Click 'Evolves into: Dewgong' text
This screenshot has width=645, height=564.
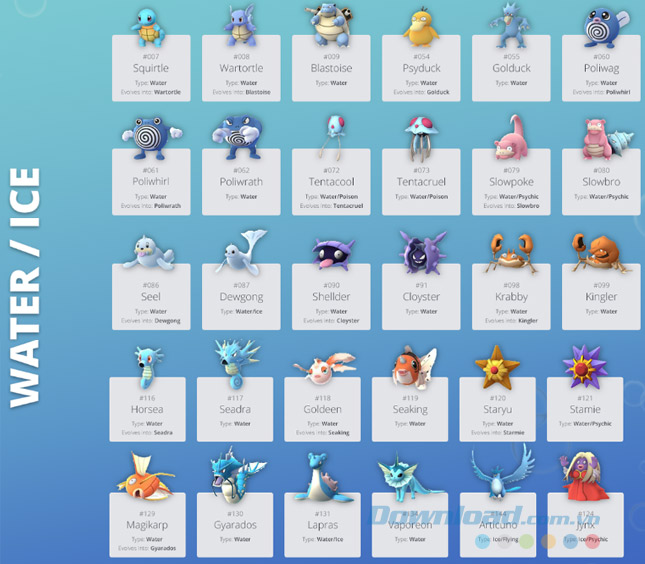[x=151, y=320]
